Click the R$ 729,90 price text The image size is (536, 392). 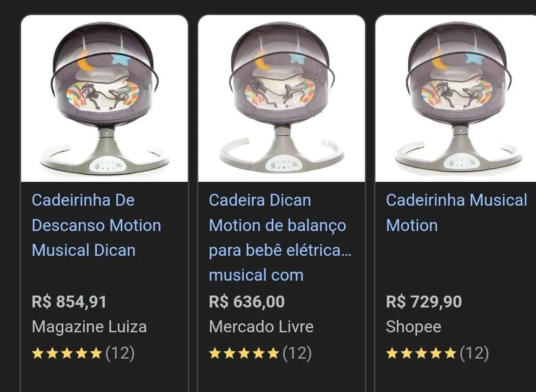[x=424, y=301]
